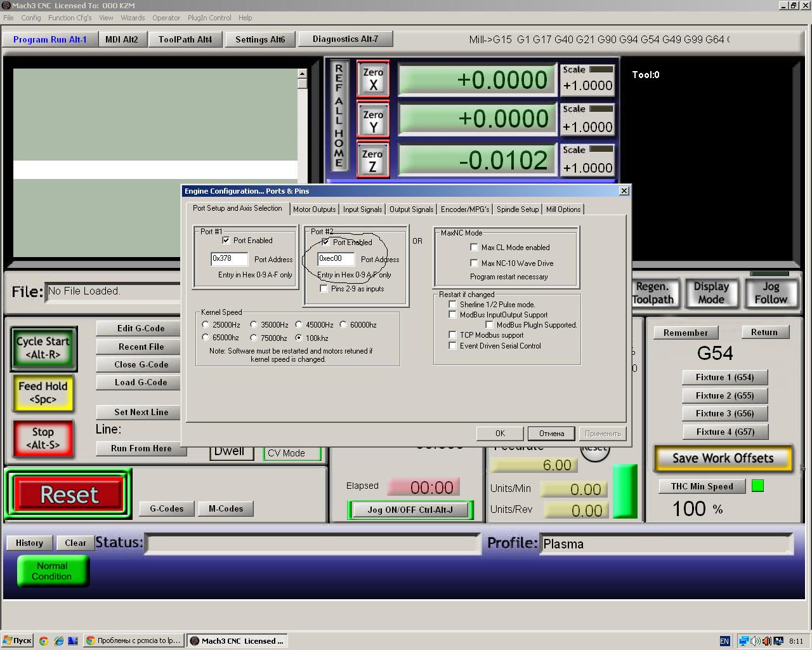Check Max CL Mode enabled
812x650 pixels.
[x=474, y=247]
